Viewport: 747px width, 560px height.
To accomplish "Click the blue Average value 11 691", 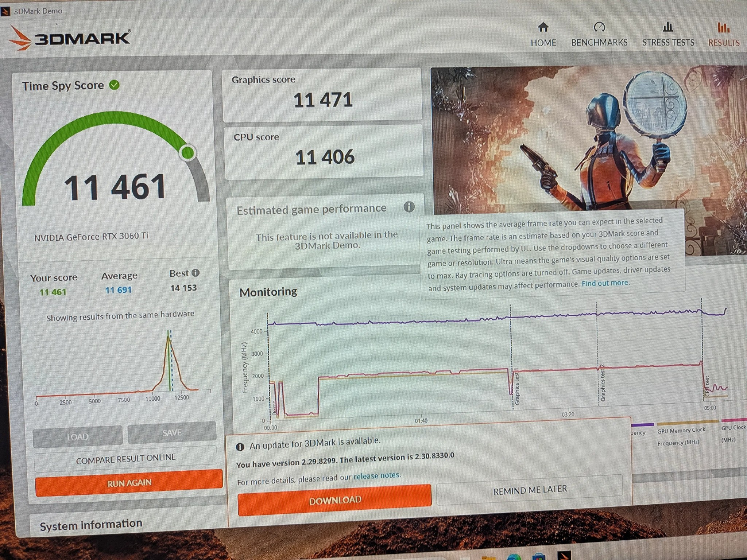I will [x=118, y=290].
